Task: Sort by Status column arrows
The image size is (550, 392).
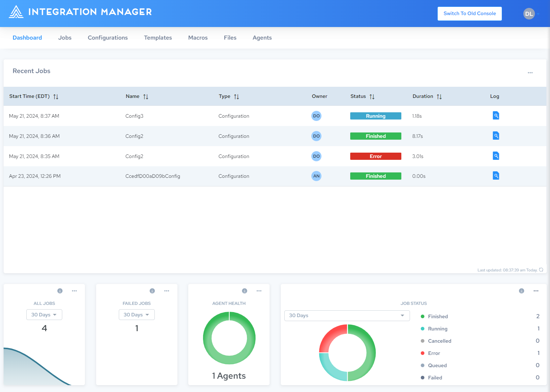Action: click(x=372, y=96)
